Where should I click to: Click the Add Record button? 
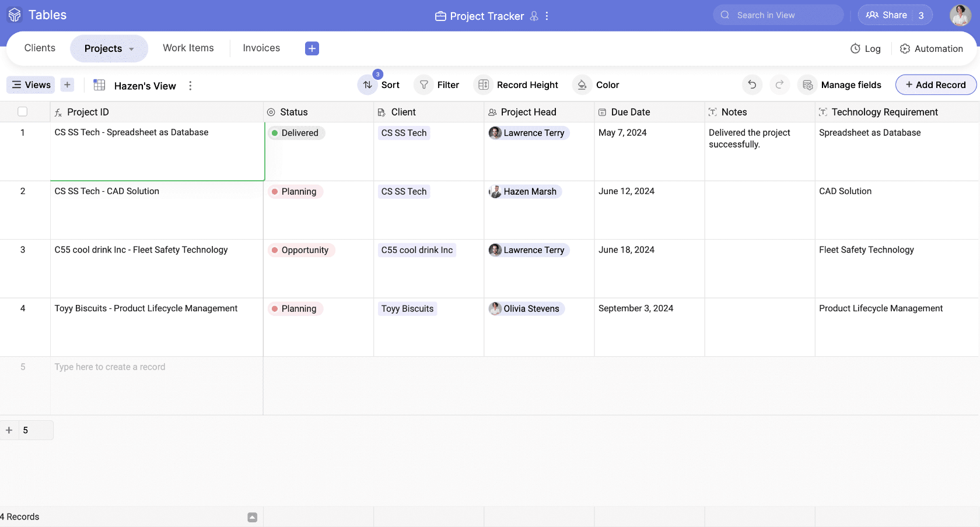pos(936,85)
